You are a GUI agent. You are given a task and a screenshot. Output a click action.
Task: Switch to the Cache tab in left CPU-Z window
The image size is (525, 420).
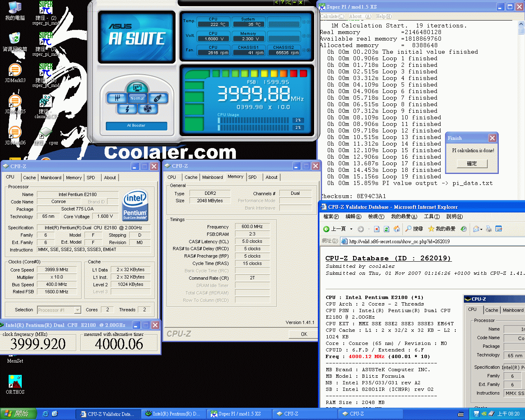tap(29, 178)
